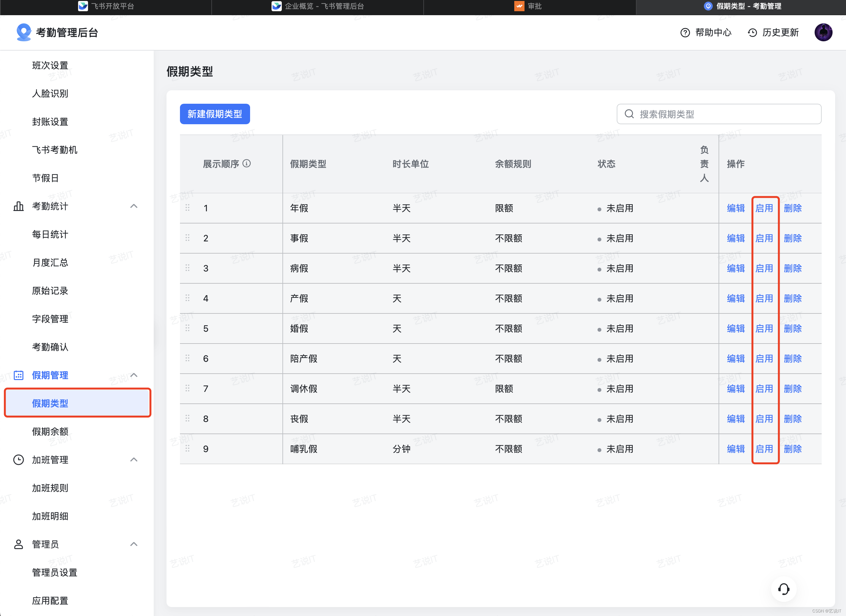Click 编辑 for the 病假 row
The image size is (846, 616).
[736, 269]
